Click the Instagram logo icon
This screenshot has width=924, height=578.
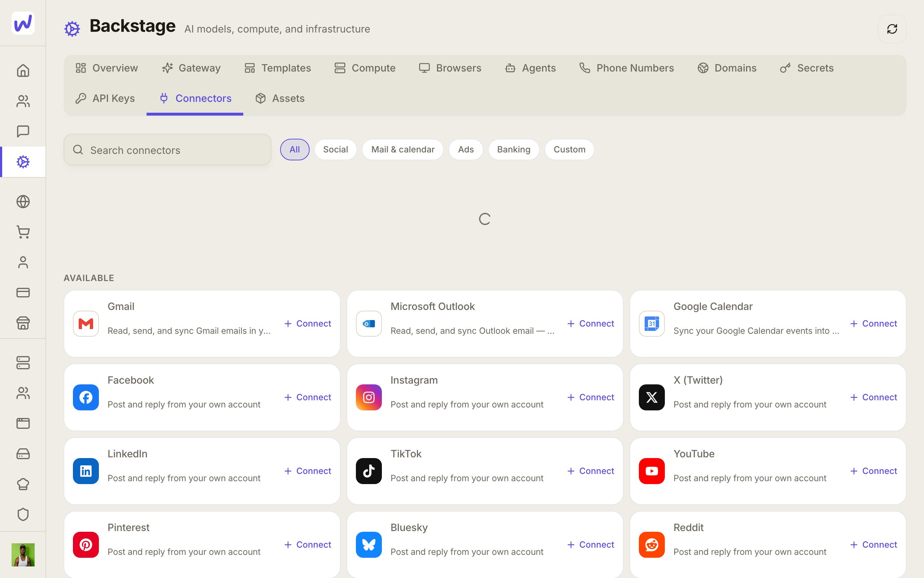[x=369, y=398]
